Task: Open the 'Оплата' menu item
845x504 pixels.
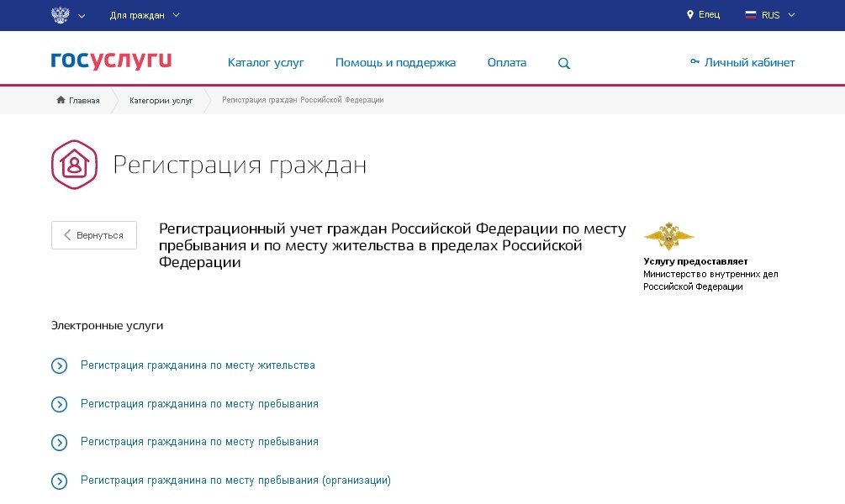Action: [x=506, y=62]
